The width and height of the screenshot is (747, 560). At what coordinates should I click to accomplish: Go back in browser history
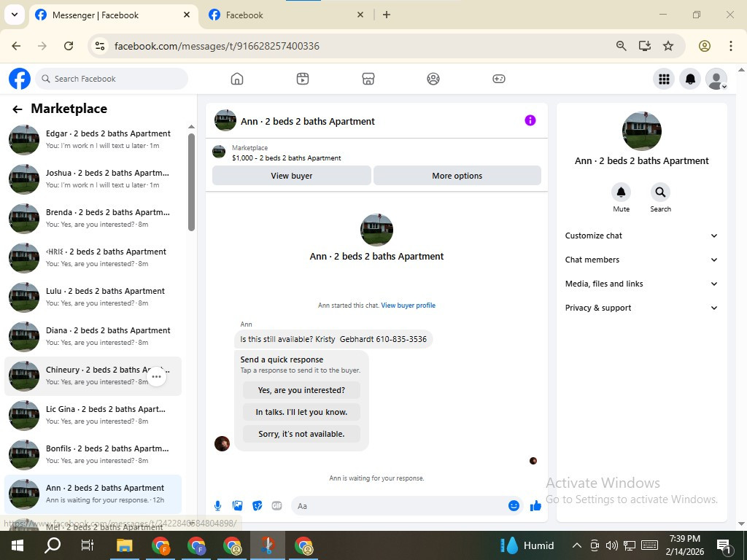16,46
